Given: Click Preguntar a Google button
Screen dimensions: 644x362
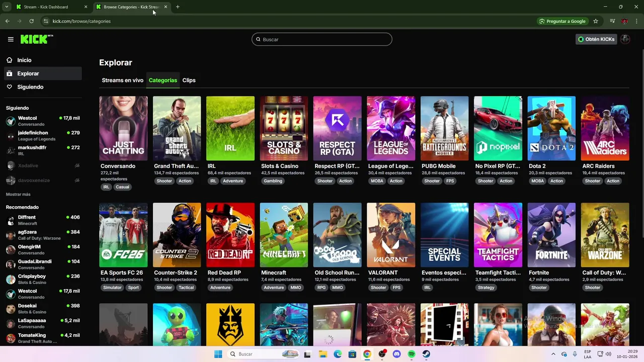Looking at the screenshot, I should pyautogui.click(x=562, y=21).
